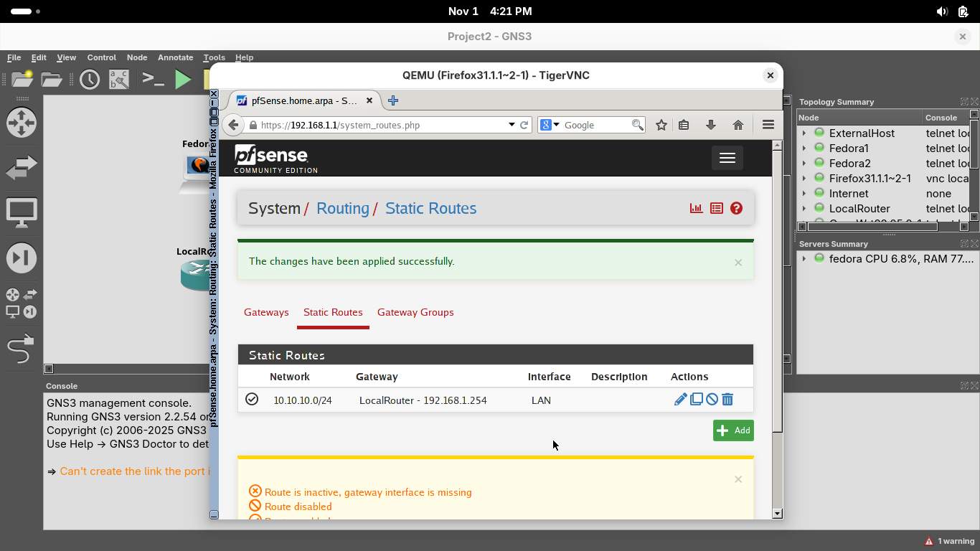The image size is (980, 551).
Task: Close the yellow route legend box
Action: point(738,479)
